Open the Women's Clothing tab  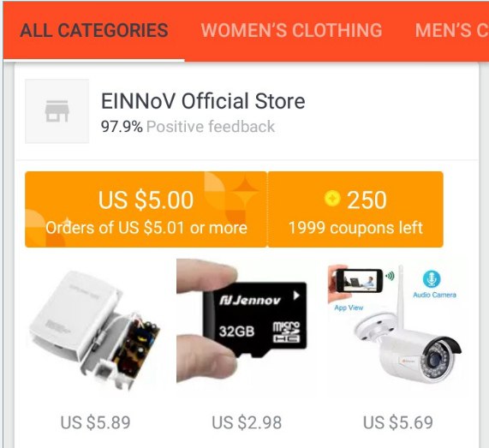(x=291, y=30)
